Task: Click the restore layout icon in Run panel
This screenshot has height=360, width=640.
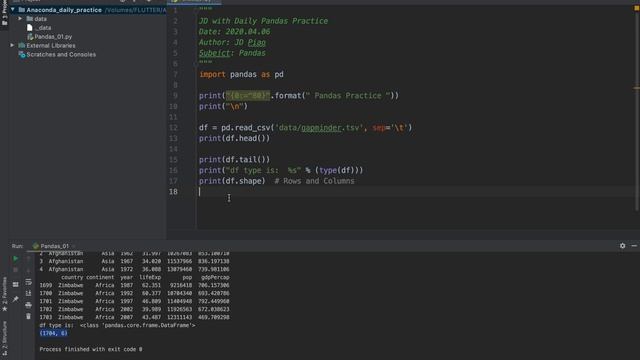Action: tap(16, 284)
